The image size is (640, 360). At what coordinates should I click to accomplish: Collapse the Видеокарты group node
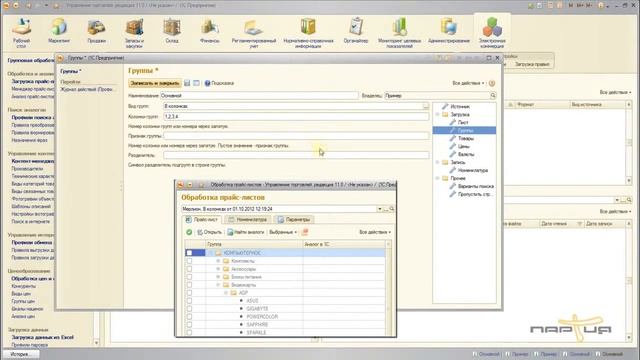(218, 284)
